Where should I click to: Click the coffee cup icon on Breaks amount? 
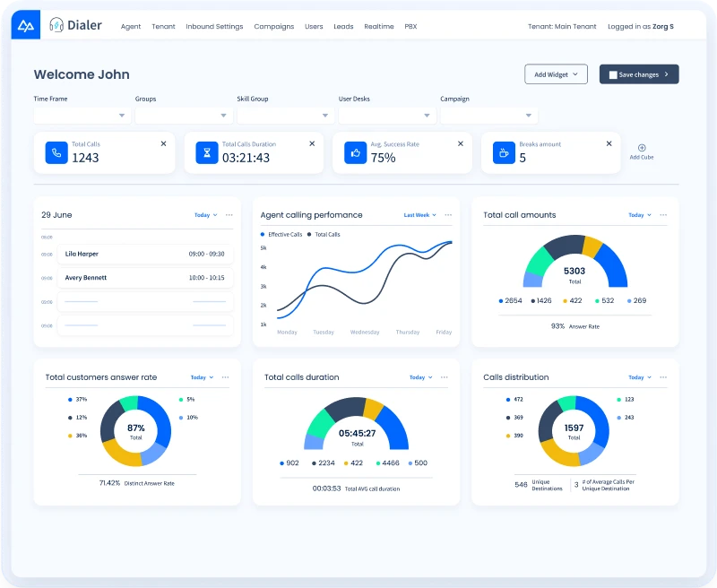[x=504, y=152]
